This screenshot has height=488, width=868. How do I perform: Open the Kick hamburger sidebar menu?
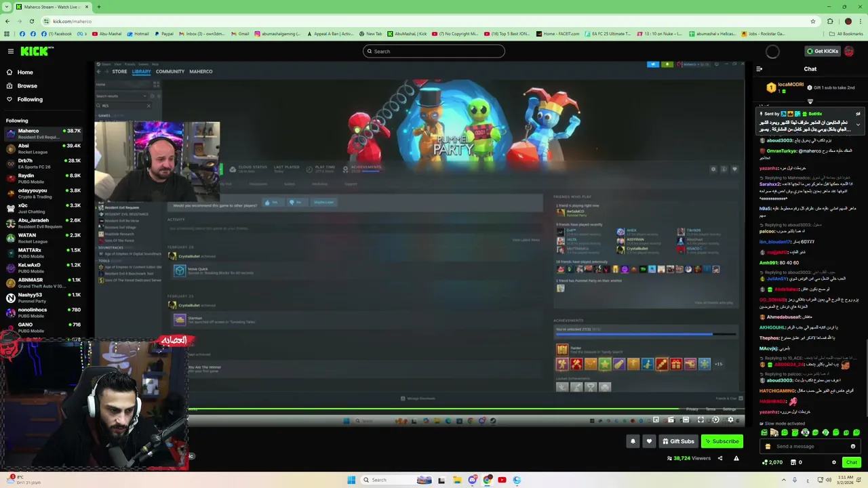(x=11, y=52)
